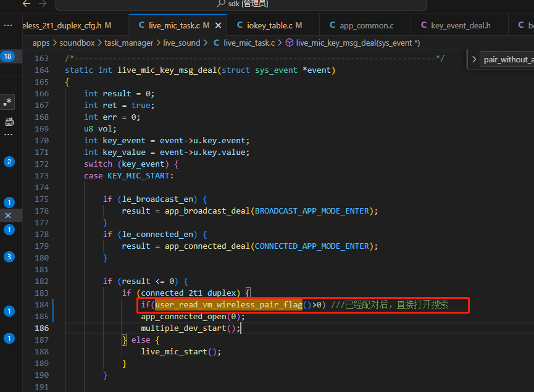This screenshot has width=534, height=392.
Task: Open the command center search box labeled sdk
Action: pyautogui.click(x=241, y=4)
